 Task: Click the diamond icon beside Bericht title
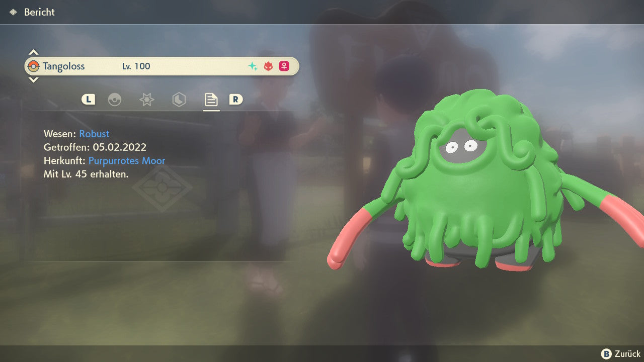[x=13, y=12]
